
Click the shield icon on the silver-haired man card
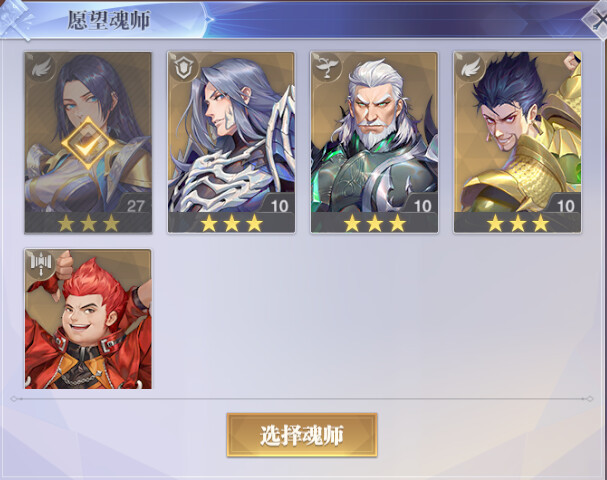coord(183,69)
